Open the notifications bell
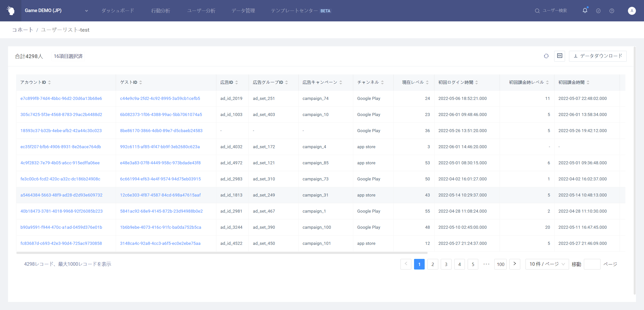The image size is (644, 310). [585, 11]
